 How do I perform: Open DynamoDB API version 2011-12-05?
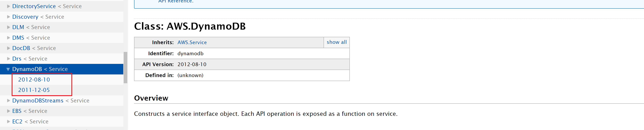pyautogui.click(x=34, y=90)
